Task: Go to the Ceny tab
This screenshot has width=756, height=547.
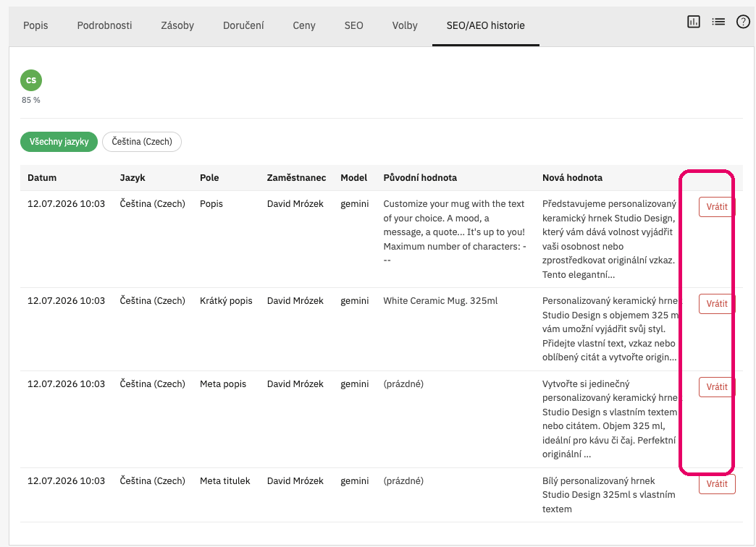Action: tap(304, 25)
